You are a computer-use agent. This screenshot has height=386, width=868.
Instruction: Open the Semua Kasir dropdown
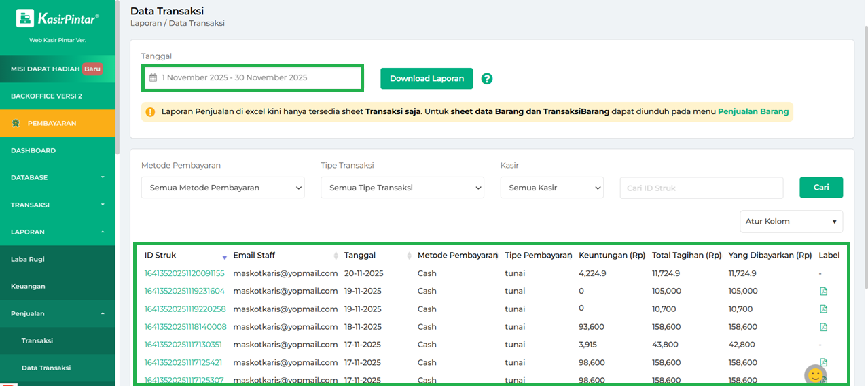(x=551, y=188)
